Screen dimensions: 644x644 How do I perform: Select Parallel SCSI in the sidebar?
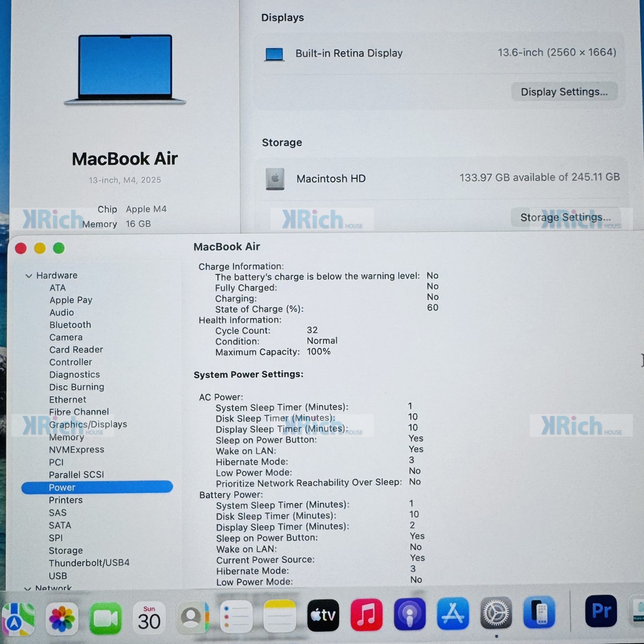click(76, 475)
